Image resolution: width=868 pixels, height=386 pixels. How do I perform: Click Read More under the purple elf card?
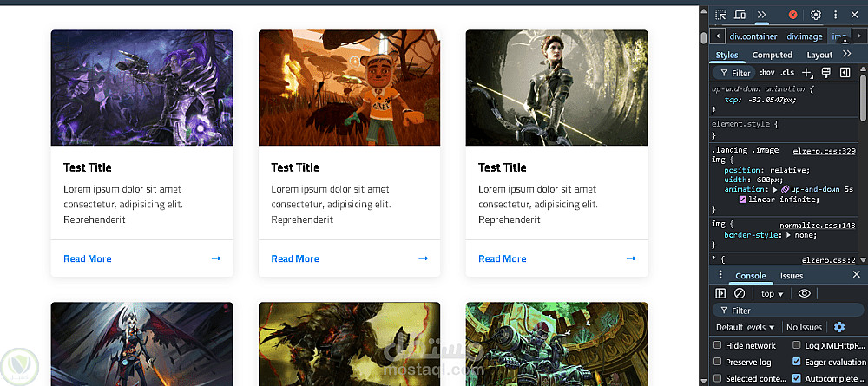(x=88, y=258)
